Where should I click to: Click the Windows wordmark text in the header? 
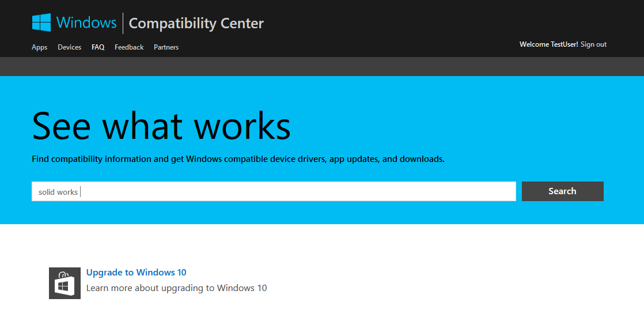pos(86,22)
